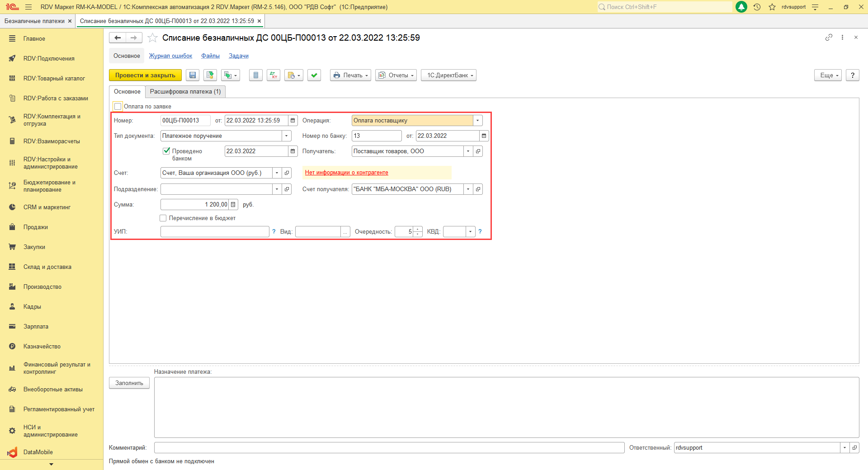Expand the Операция dropdown
The image size is (868, 470).
477,121
